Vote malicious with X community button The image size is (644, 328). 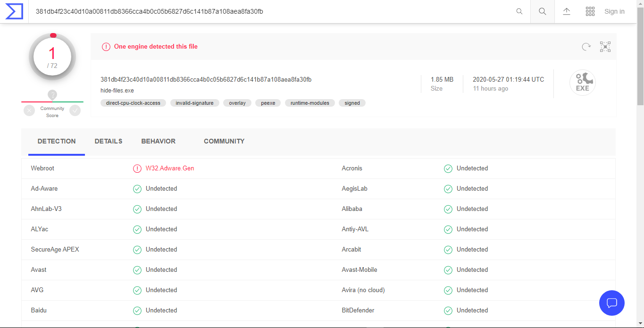pyautogui.click(x=29, y=110)
